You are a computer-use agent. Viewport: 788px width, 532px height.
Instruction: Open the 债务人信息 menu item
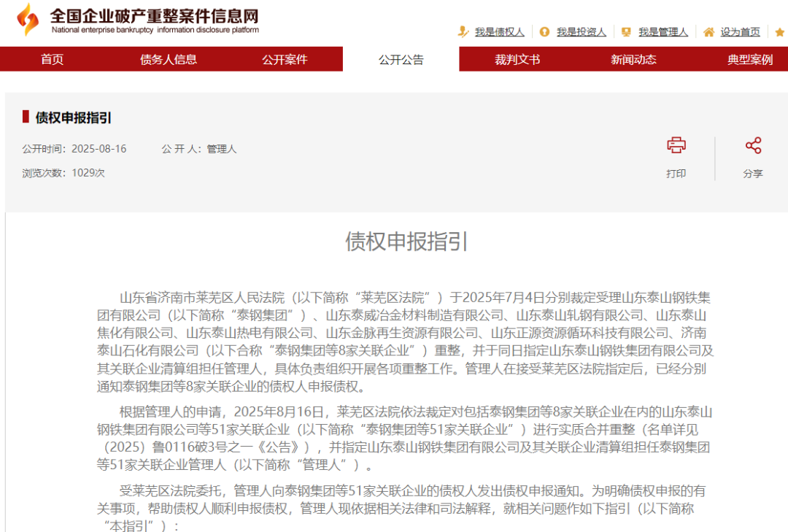pos(169,59)
